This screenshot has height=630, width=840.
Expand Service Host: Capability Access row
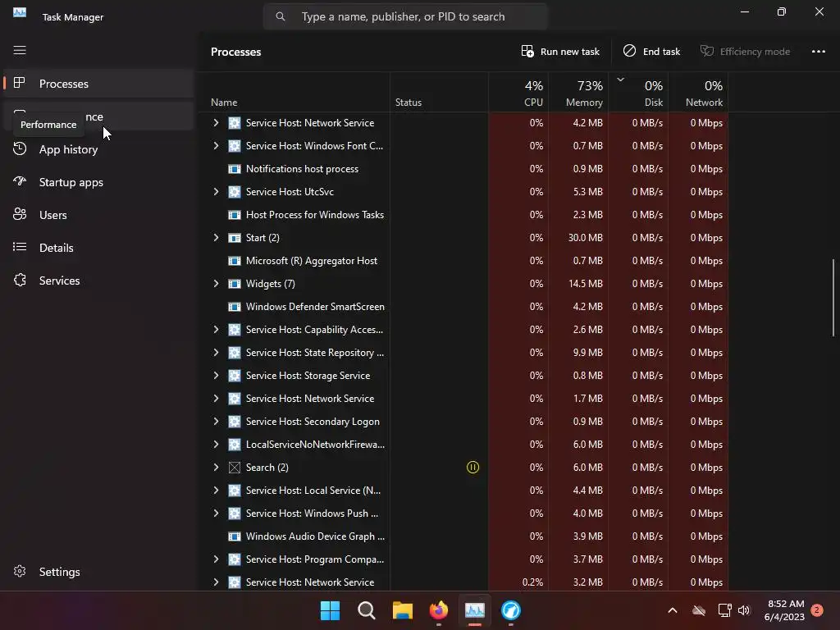[216, 330]
